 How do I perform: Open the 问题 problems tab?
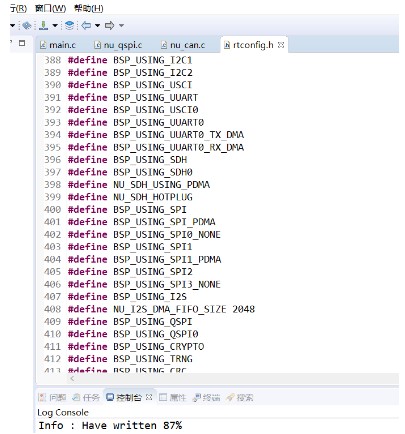[52, 397]
